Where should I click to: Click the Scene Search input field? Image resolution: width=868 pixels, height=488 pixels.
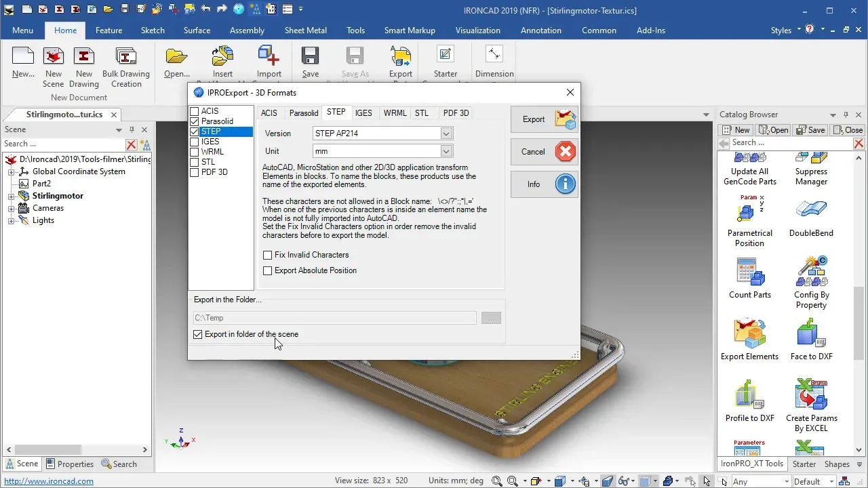[x=64, y=144]
